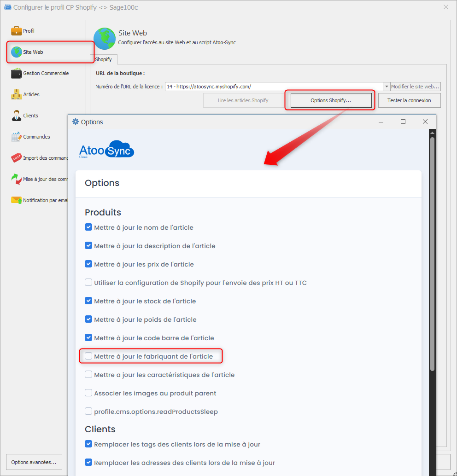Click the Produits section heading
Image resolution: width=457 pixels, height=476 pixels.
(x=103, y=212)
